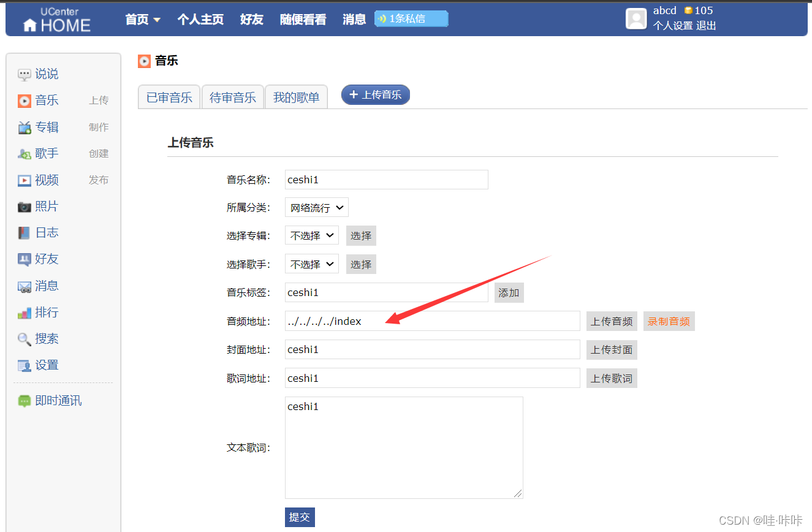Screen dimensions: 812x532
Task: Open the 说说 section from the sidebar
Action: point(25,74)
